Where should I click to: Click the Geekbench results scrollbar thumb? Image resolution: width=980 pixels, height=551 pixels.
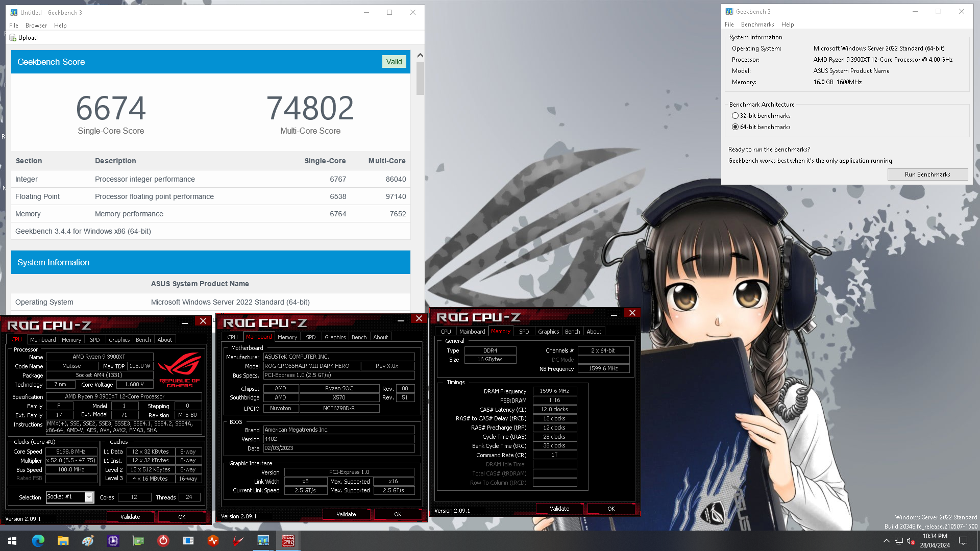[420, 79]
